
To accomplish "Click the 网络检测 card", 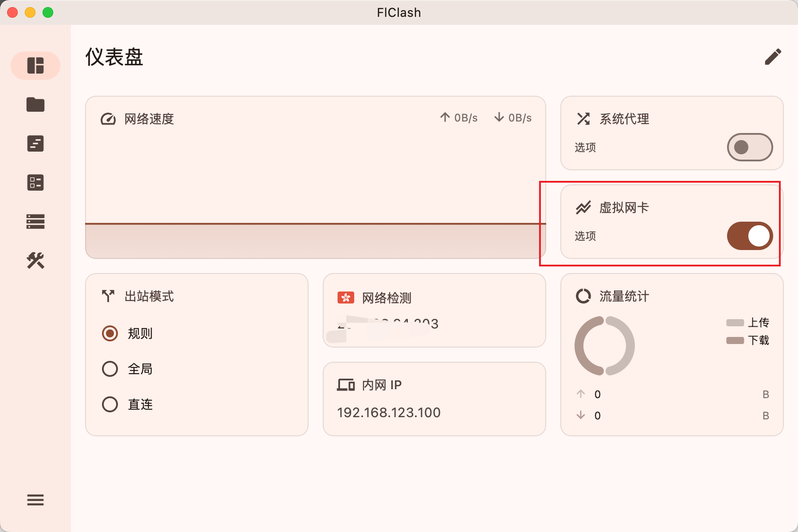I will (x=434, y=310).
